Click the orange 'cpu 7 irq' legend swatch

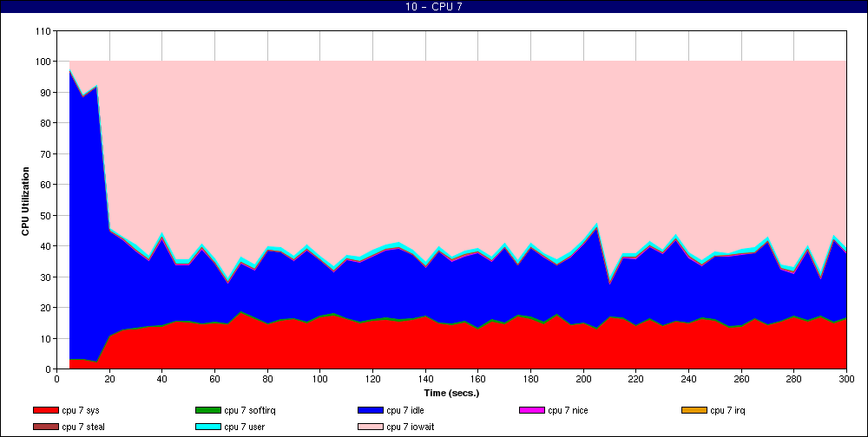(694, 410)
